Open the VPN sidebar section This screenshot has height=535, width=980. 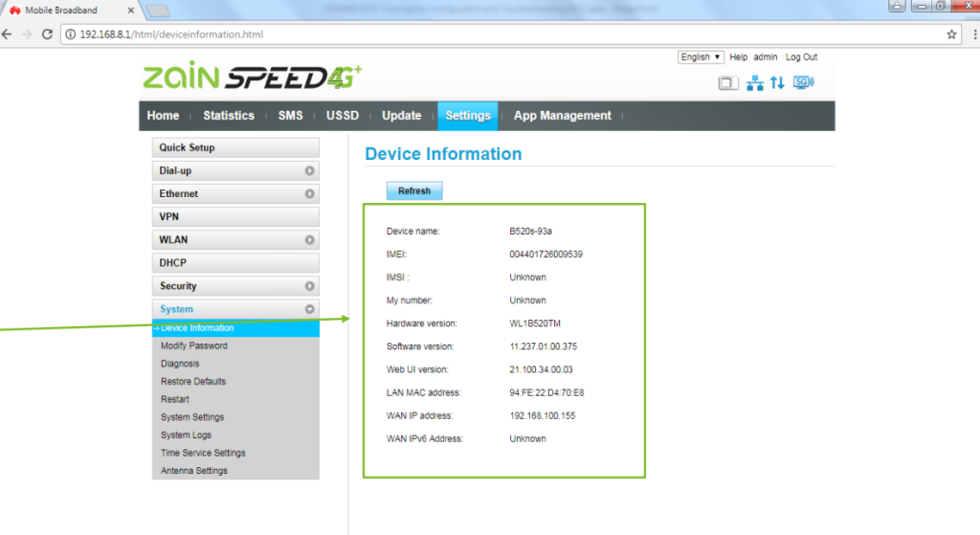click(x=235, y=217)
